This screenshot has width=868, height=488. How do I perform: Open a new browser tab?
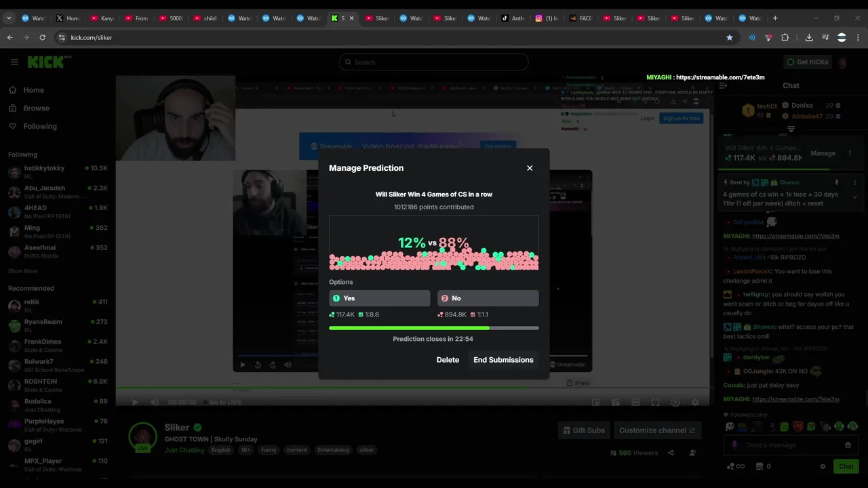point(775,18)
